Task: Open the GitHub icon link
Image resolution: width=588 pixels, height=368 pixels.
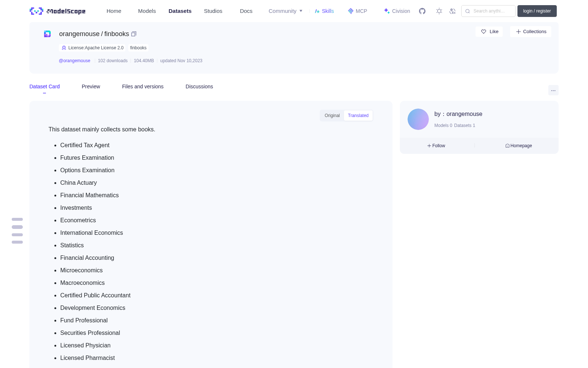Action: 422,11
